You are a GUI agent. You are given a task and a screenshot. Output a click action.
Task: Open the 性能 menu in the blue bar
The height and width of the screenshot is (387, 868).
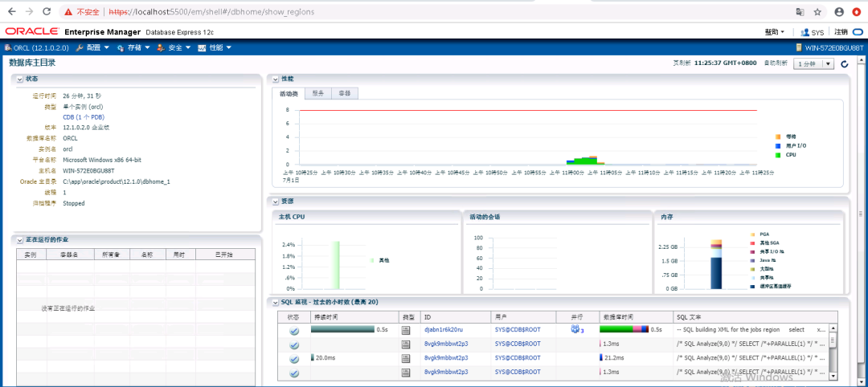[x=215, y=48]
